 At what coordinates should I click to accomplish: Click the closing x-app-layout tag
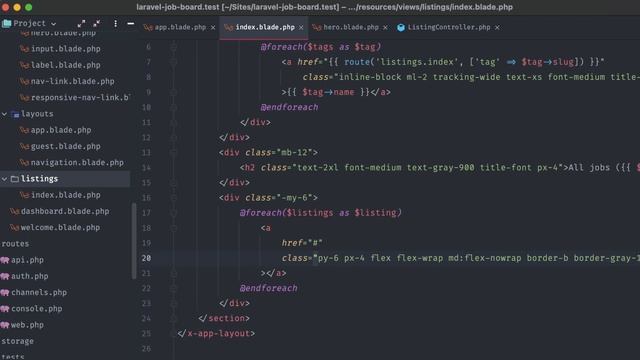pos(216,333)
